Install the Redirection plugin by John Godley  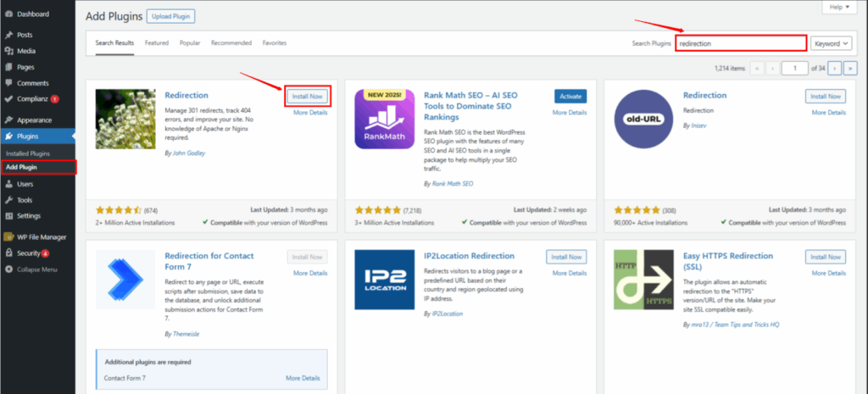(x=307, y=97)
